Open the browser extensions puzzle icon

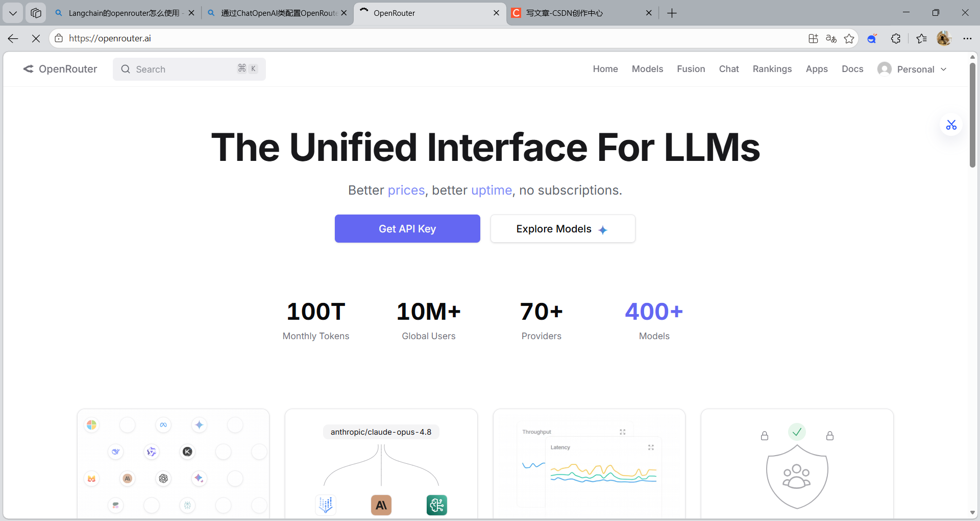tap(896, 38)
